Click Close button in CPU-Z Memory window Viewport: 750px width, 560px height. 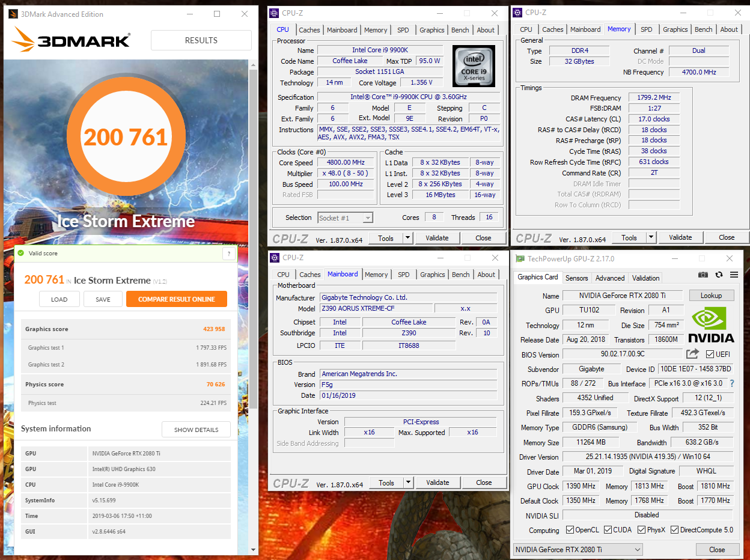[727, 237]
